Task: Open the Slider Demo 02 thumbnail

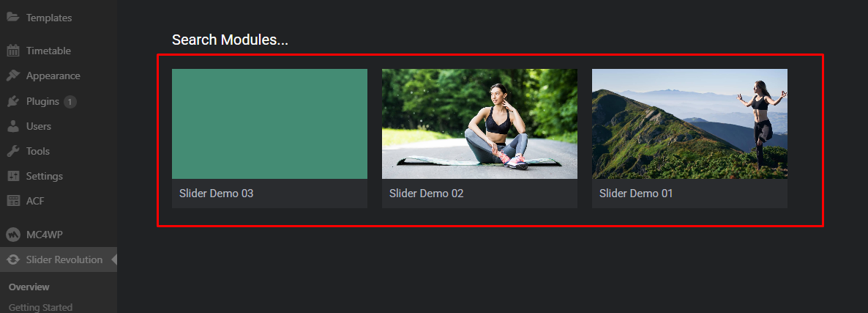Action: pyautogui.click(x=479, y=124)
